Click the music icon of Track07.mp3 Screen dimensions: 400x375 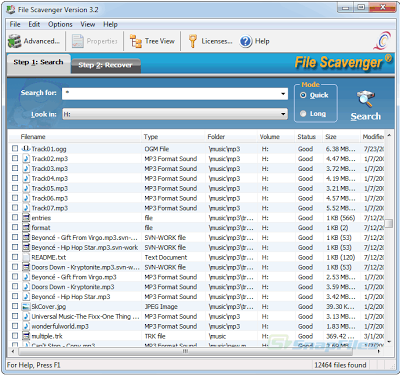click(x=26, y=208)
